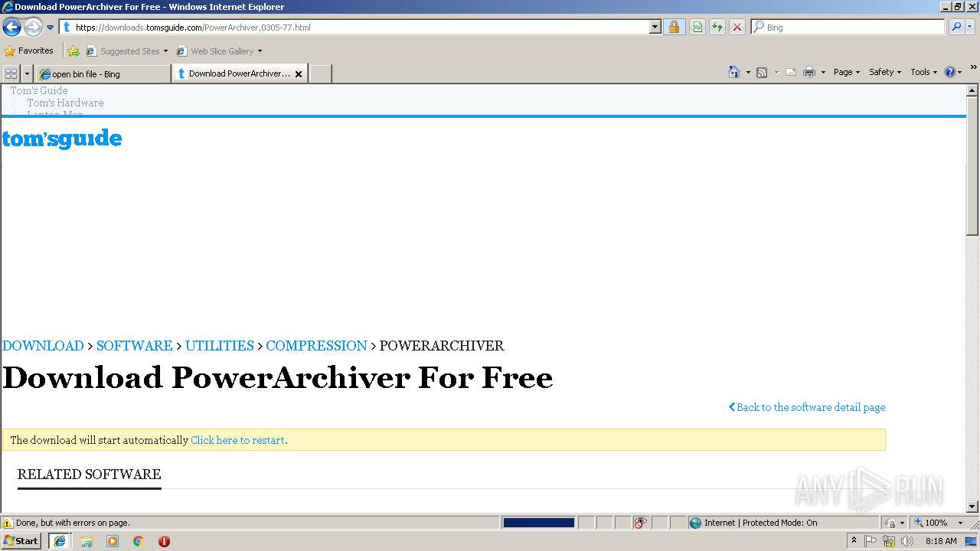Click the Add to Favorites Bar icon

pos(73,51)
